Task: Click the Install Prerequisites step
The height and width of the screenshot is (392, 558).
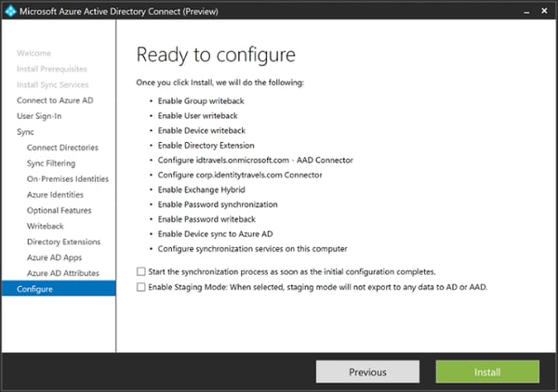Action: (51, 69)
